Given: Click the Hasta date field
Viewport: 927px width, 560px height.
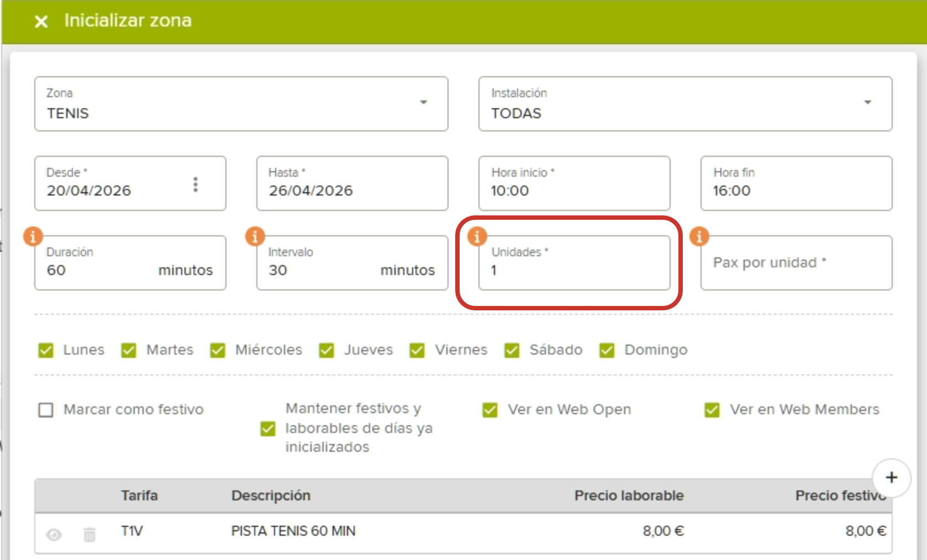Looking at the screenshot, I should (352, 183).
